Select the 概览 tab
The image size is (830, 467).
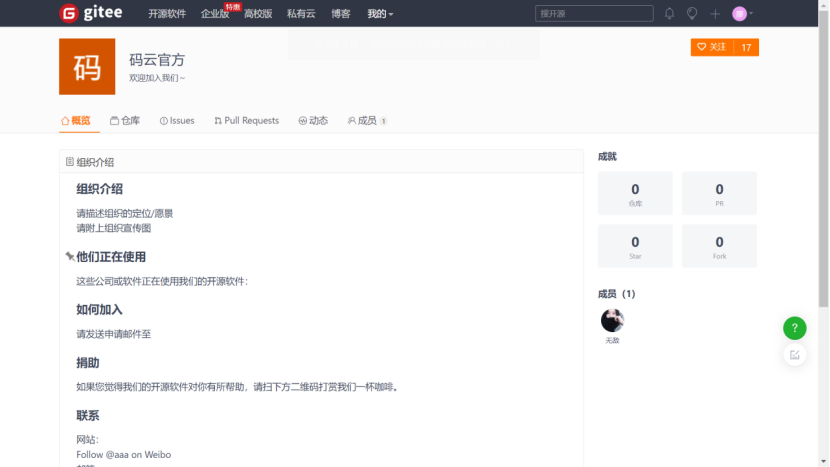(x=76, y=121)
